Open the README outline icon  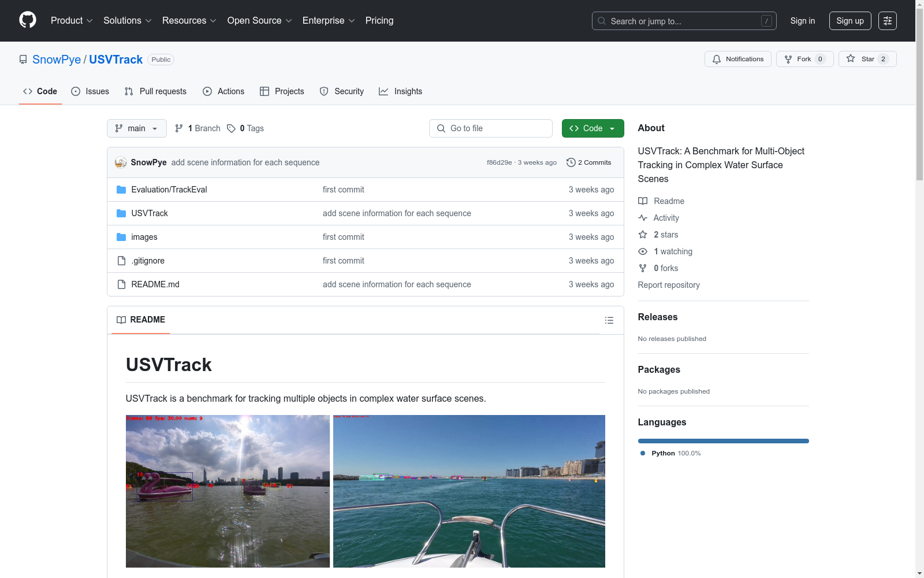click(609, 320)
